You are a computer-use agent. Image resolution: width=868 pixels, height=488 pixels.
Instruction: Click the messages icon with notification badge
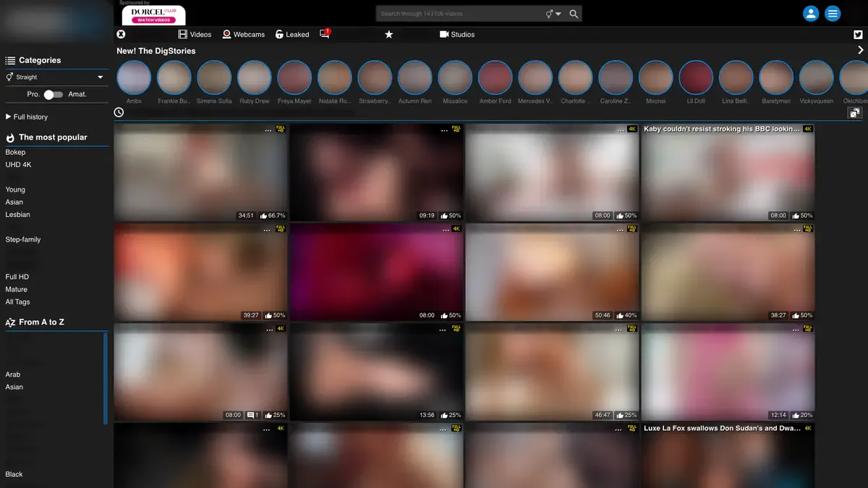[325, 33]
